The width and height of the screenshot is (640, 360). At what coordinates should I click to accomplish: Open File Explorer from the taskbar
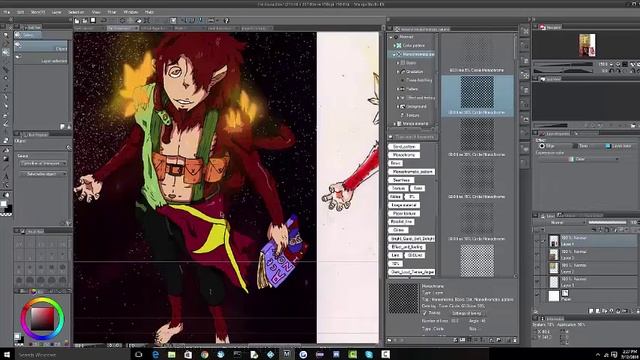click(x=172, y=355)
